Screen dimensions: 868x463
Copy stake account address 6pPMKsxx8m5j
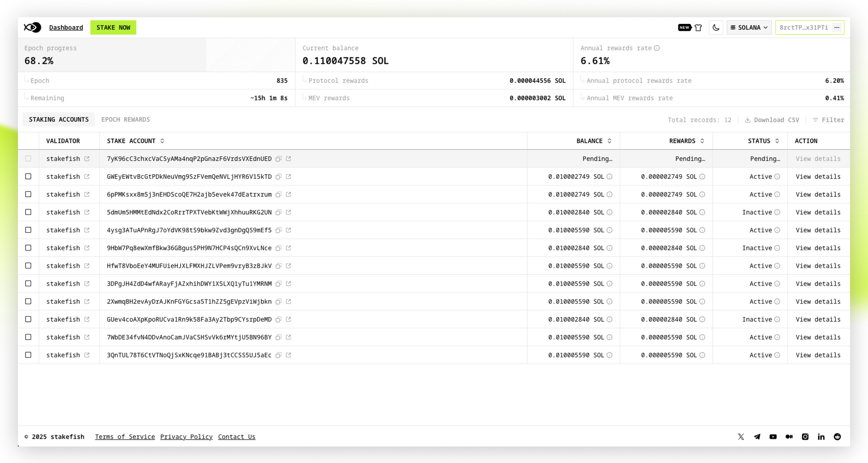(x=279, y=195)
